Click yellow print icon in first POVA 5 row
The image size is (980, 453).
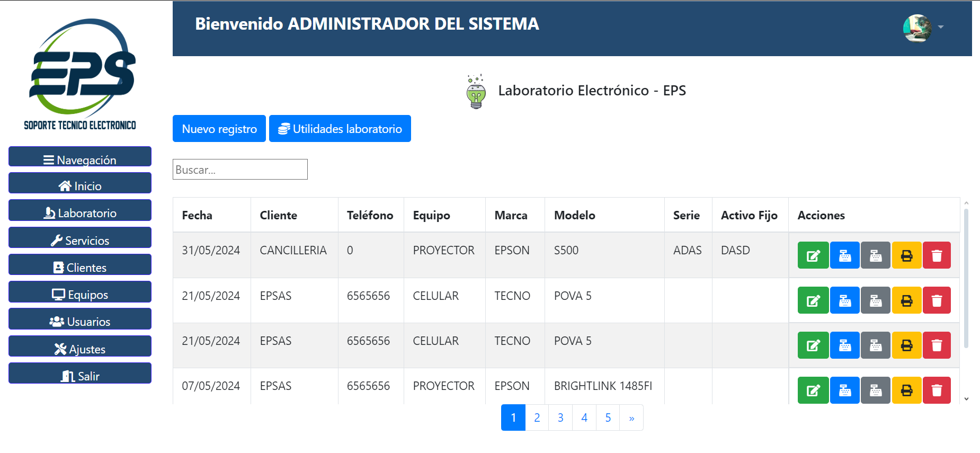(906, 300)
